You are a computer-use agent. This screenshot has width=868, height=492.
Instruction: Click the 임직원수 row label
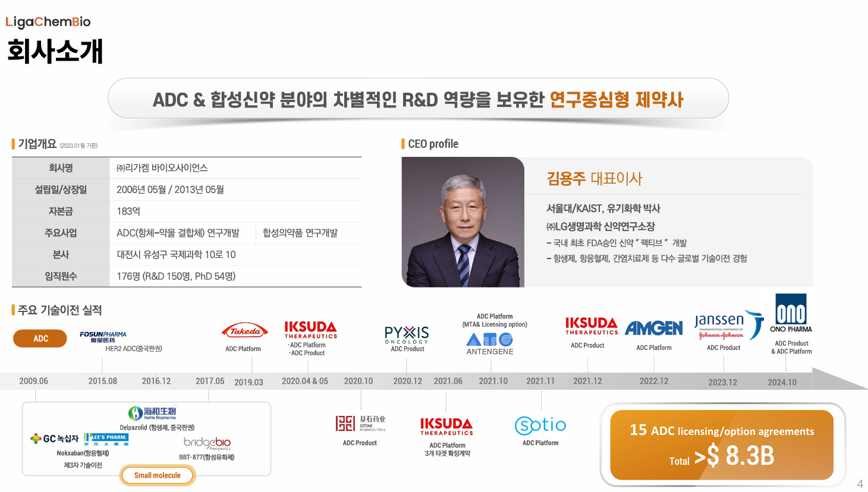point(61,276)
